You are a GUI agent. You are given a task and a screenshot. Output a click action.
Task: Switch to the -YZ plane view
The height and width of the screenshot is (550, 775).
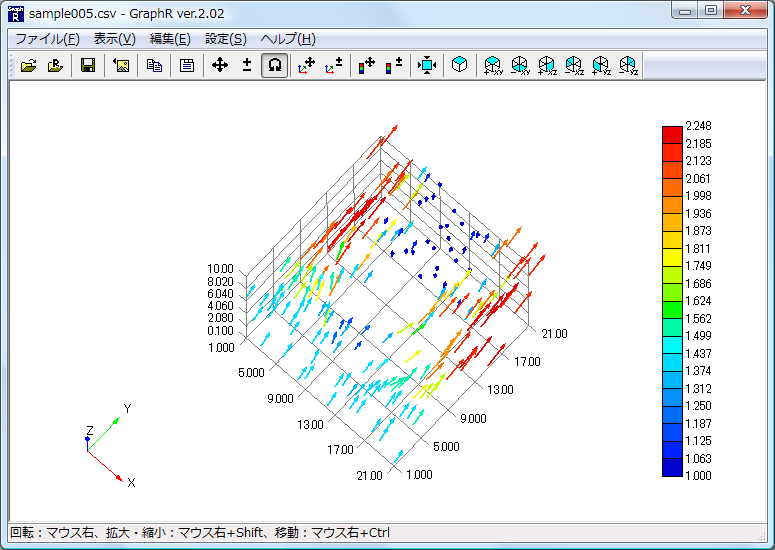coord(627,66)
